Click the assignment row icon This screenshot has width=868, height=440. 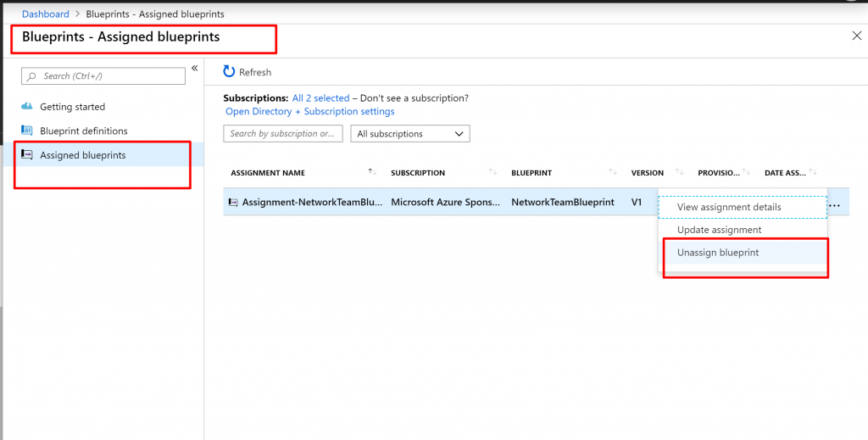point(233,203)
